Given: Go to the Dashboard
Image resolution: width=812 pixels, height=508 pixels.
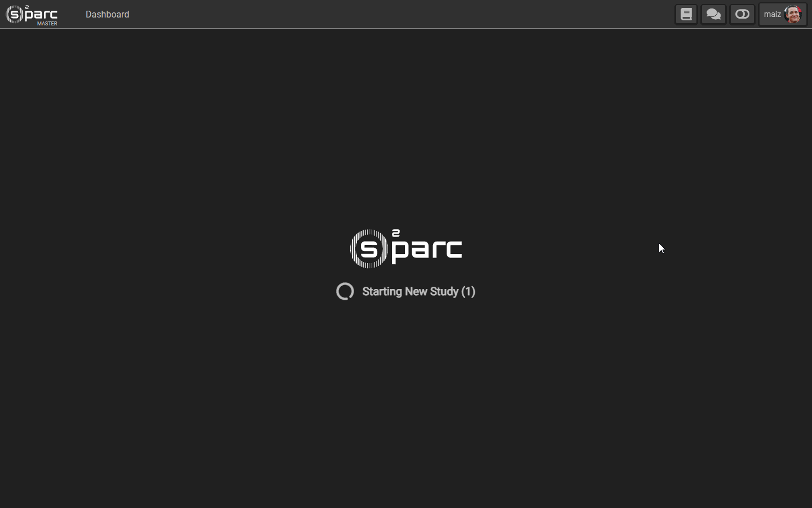Looking at the screenshot, I should tap(107, 14).
